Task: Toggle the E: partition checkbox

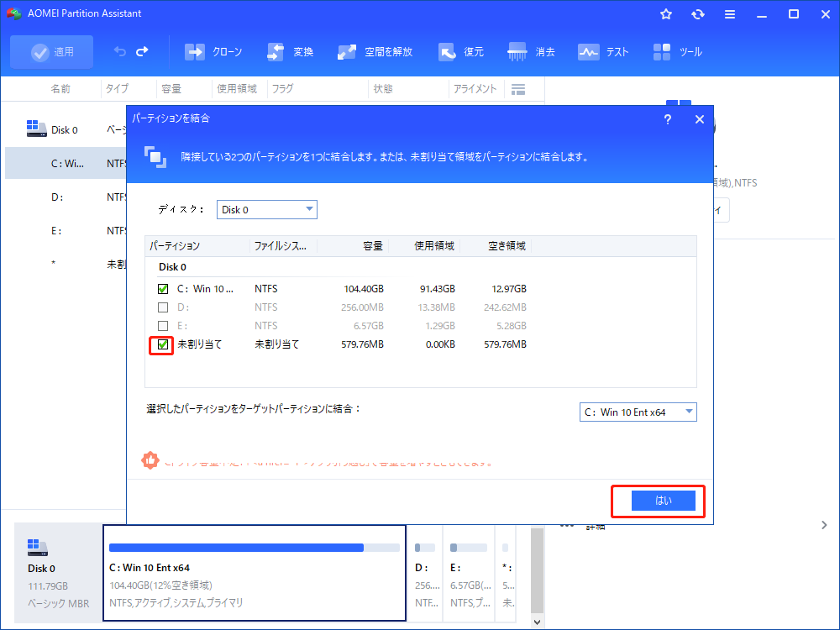Action: click(x=163, y=326)
